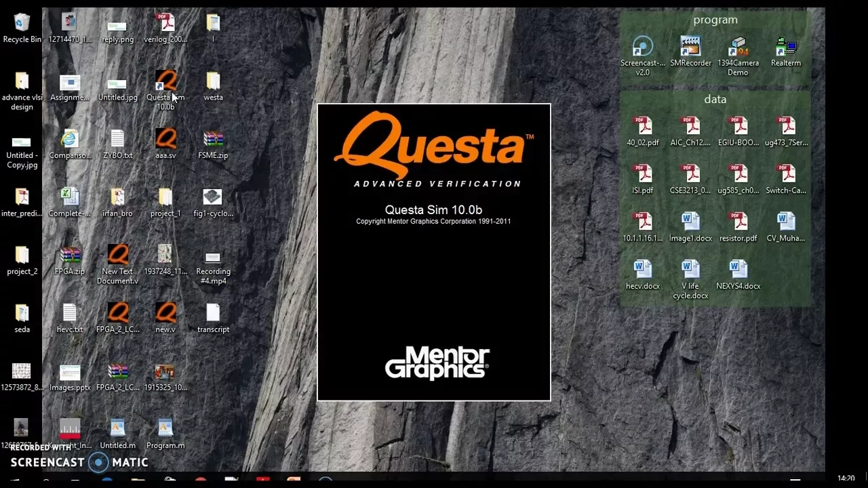Screen dimensions: 868x488
Task: Open the verilog_200... PDF file
Action: pyautogui.click(x=165, y=28)
